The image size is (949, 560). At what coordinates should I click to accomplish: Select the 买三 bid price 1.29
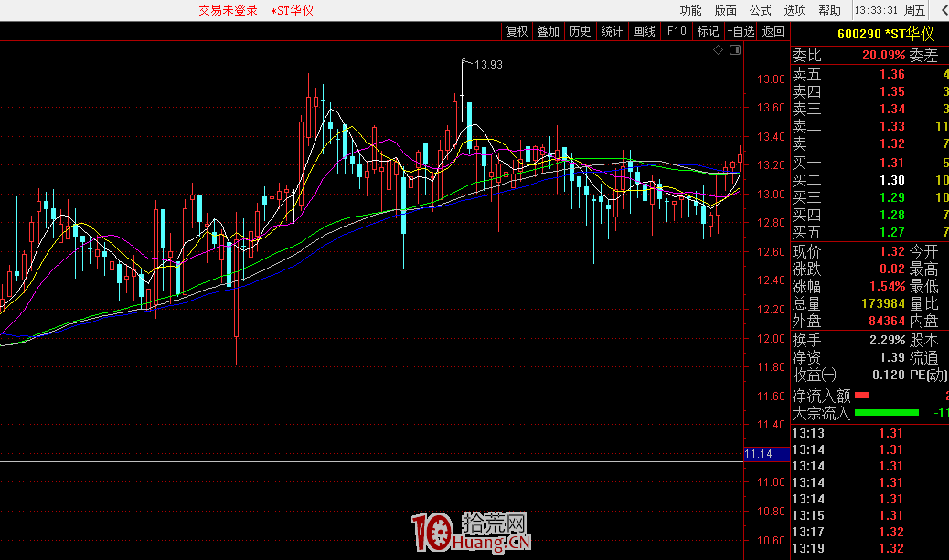pos(892,197)
